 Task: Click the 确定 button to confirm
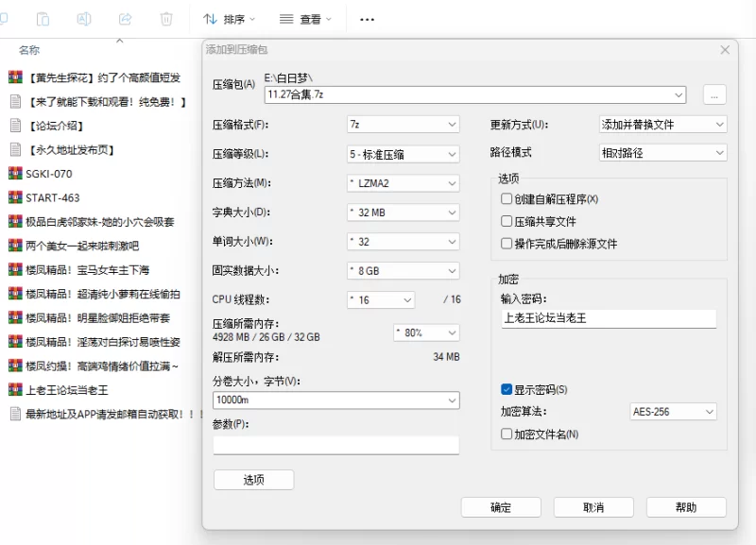(501, 507)
